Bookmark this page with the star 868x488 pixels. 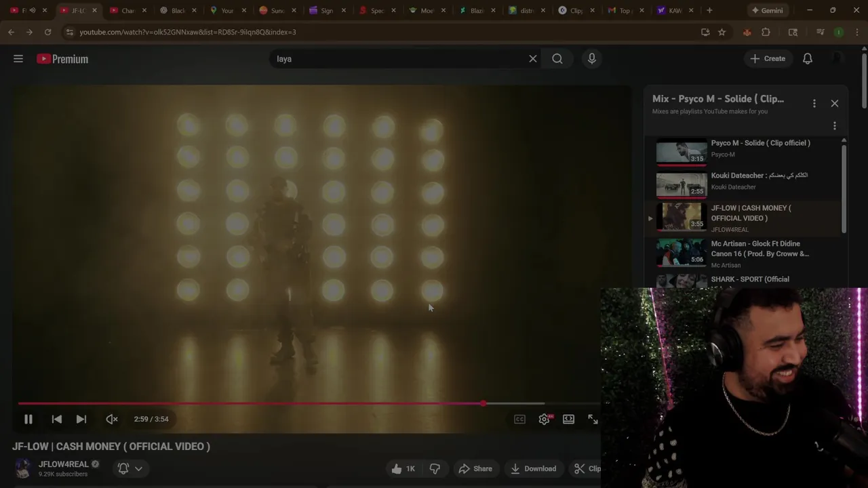[x=722, y=32]
